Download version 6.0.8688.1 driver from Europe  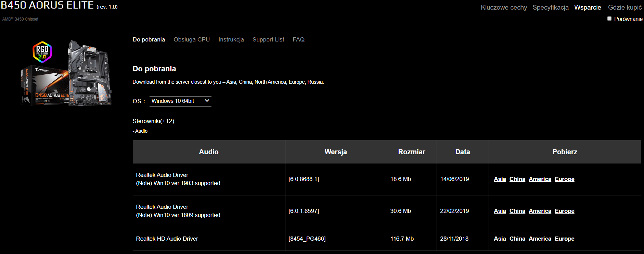(565, 179)
